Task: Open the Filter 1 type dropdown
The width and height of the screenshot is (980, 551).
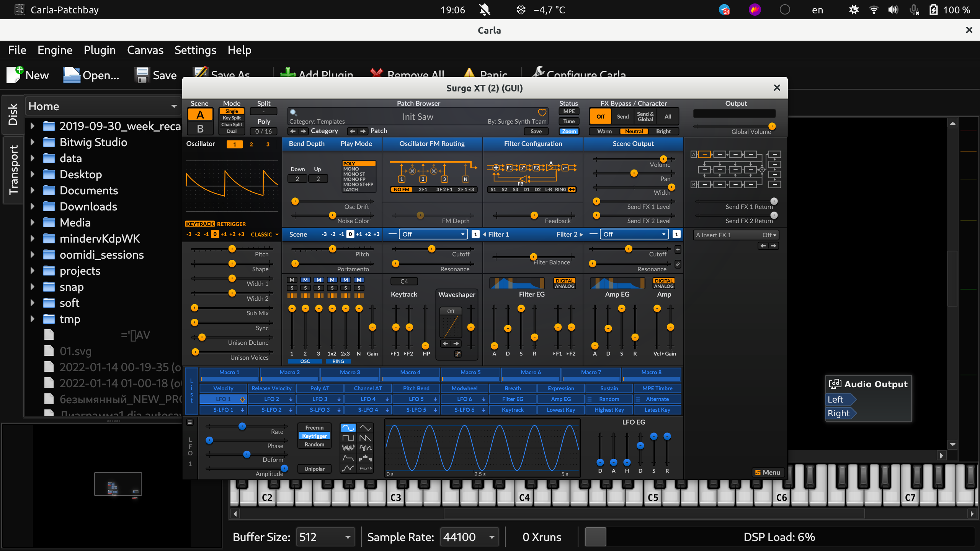Action: tap(433, 234)
